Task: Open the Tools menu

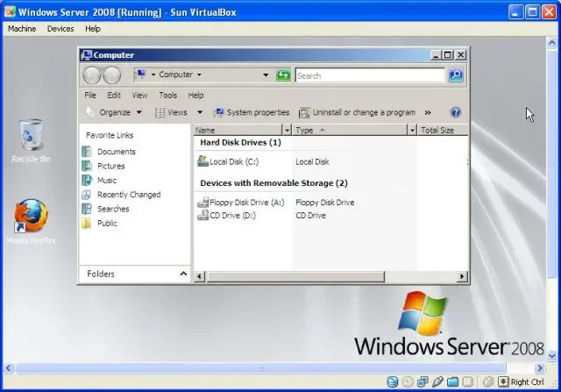Action: coord(167,96)
